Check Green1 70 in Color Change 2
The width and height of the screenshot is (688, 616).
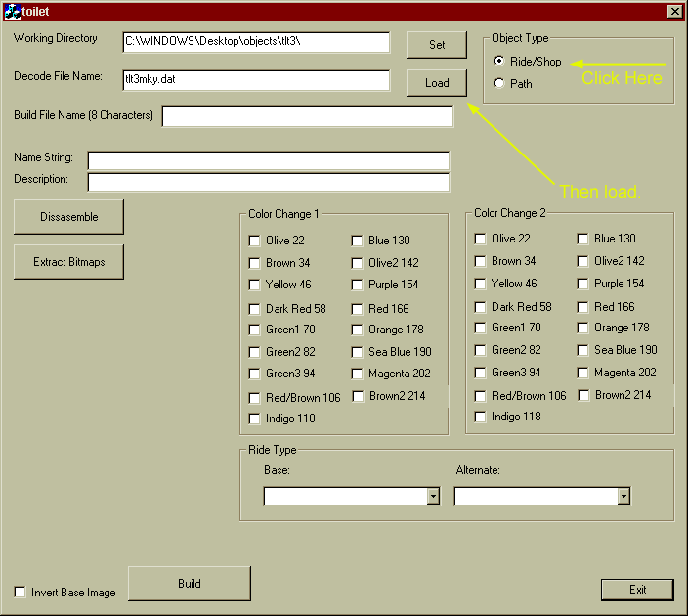click(481, 328)
